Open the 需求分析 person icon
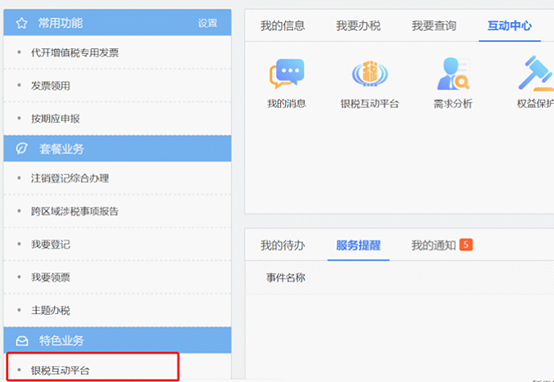Screen dimensions: 554x382 click(453, 74)
